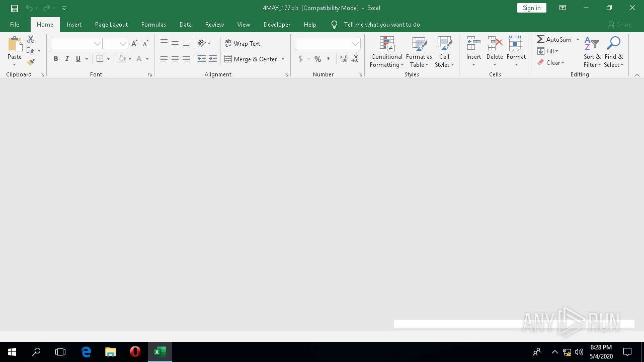
Task: Click the Undo arrow icon
Action: coord(29,8)
